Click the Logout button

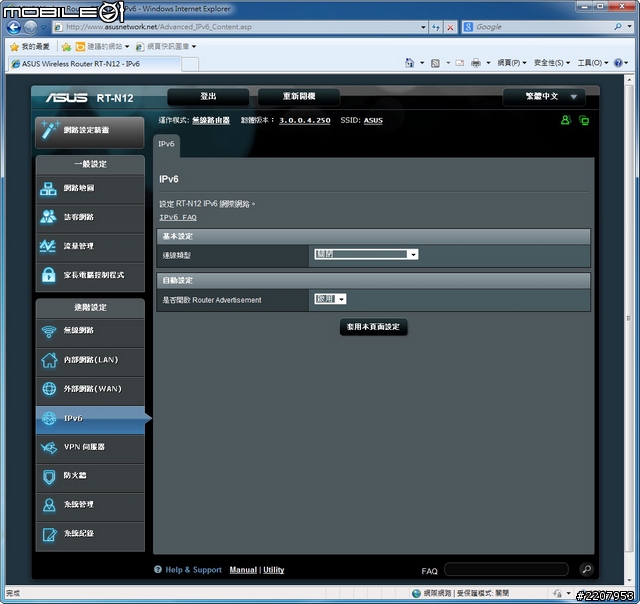point(208,97)
